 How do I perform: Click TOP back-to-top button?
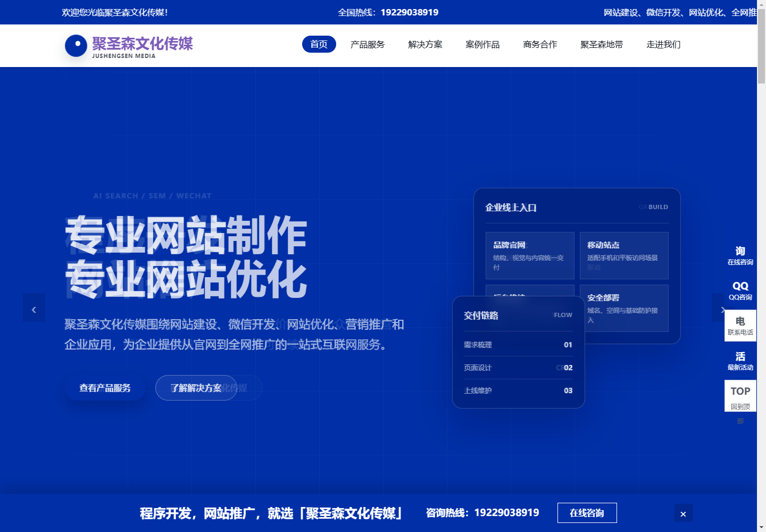(740, 396)
